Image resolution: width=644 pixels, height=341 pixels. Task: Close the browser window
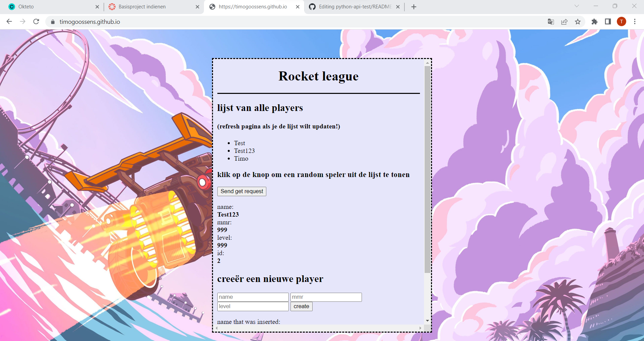(x=634, y=6)
